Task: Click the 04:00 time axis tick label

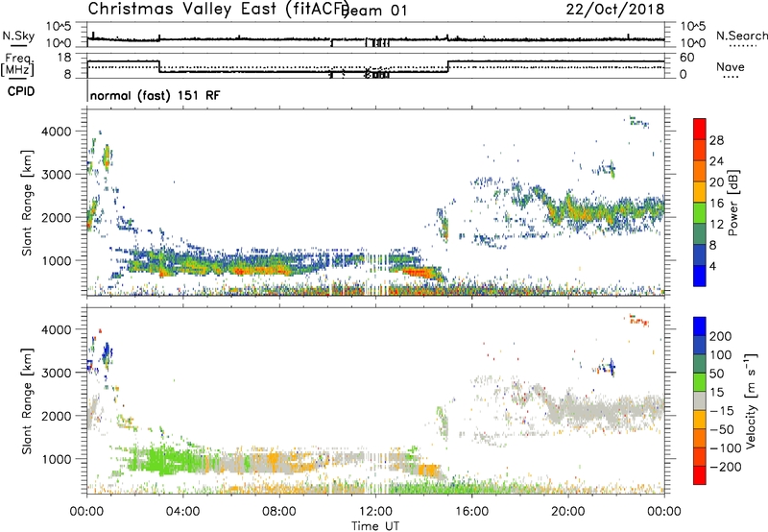Action: click(182, 512)
